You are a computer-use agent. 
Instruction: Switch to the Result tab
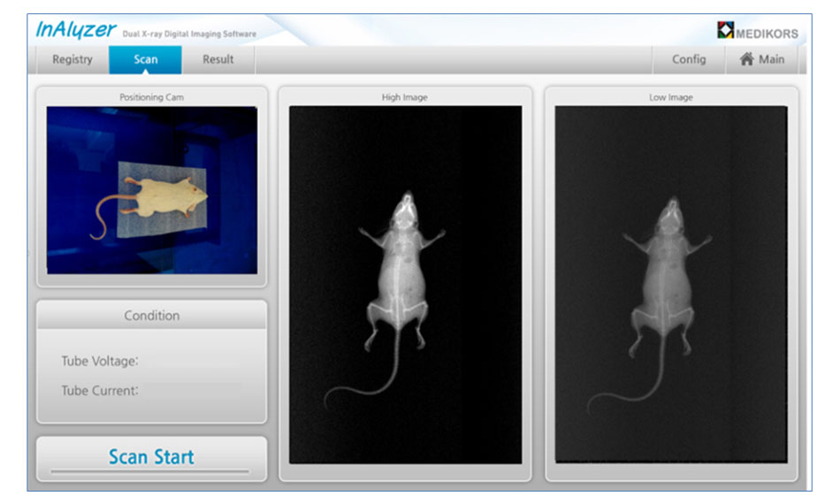[218, 59]
